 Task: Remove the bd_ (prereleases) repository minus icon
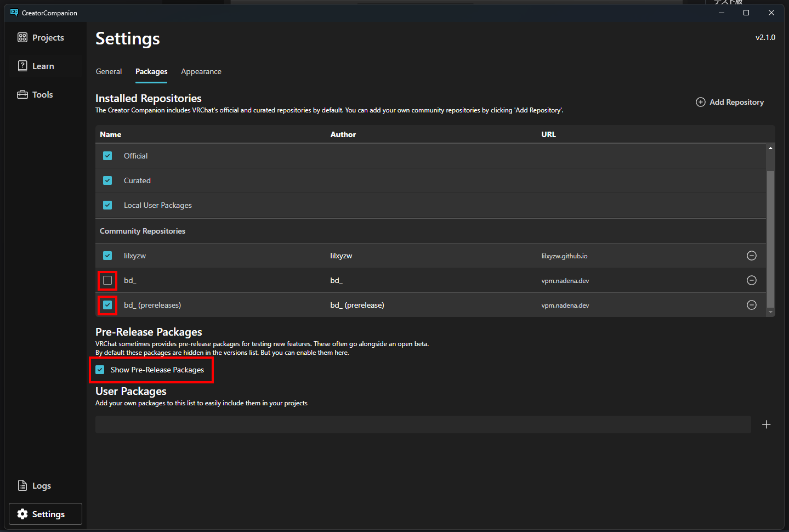tap(752, 305)
